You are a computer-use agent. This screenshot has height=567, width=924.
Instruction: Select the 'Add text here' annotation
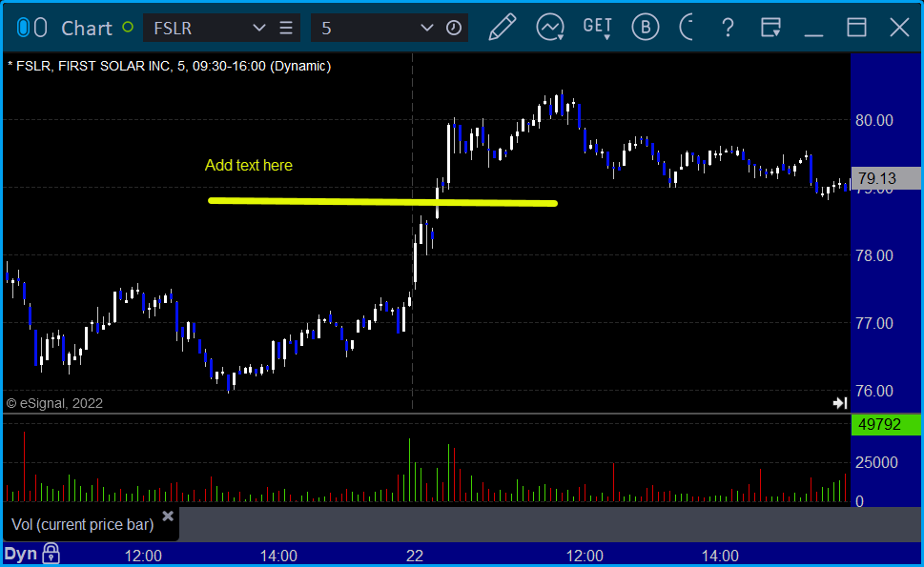[248, 166]
